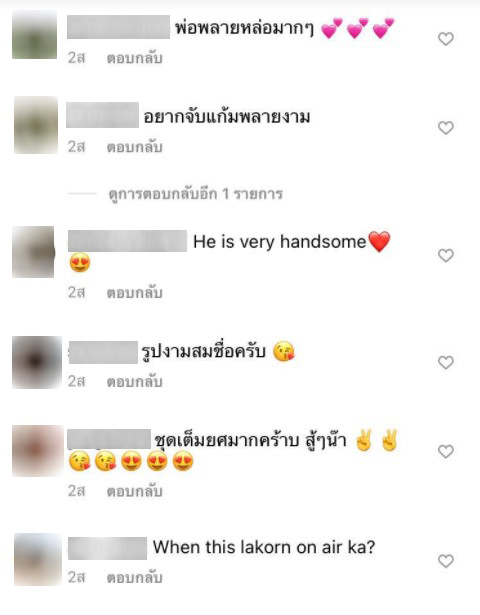
Task: Open avatar of 'ชุดเต็มยศมากคร้าบ' commenter
Action: point(37,451)
